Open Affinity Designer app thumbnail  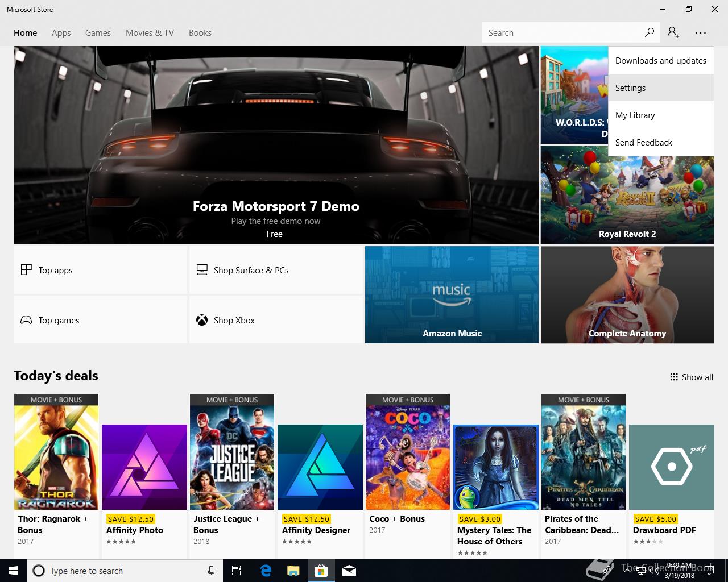point(320,467)
